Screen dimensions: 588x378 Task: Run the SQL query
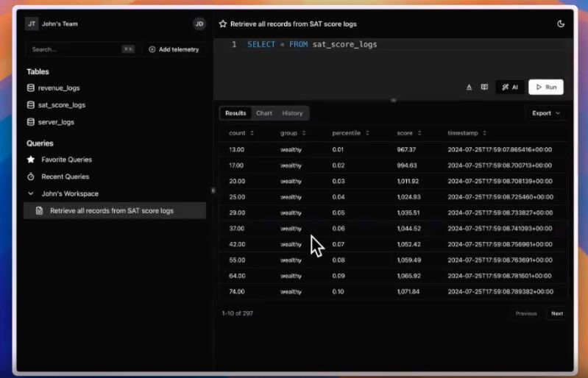click(546, 88)
